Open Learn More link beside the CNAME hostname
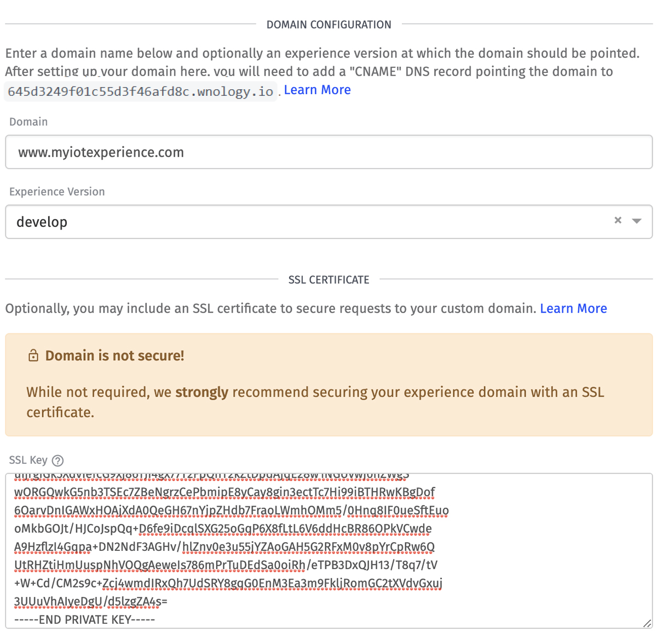 point(317,90)
